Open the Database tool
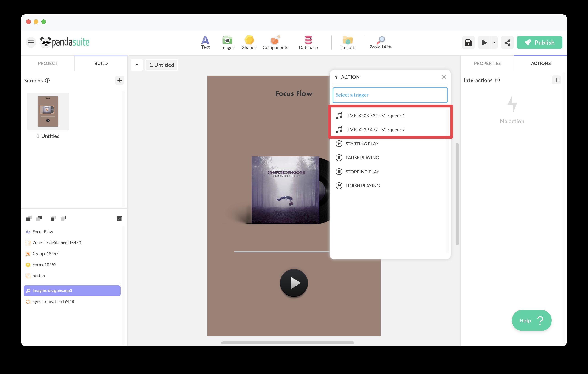The height and width of the screenshot is (374, 588). pos(308,43)
